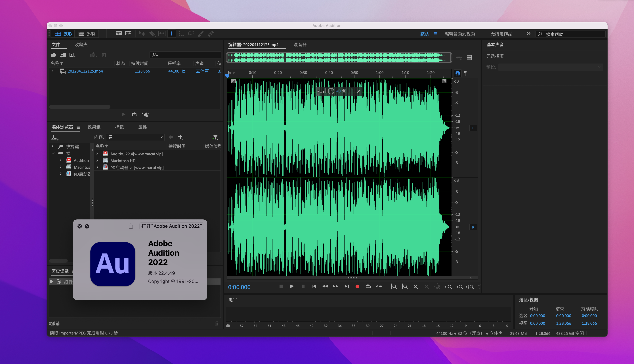Click the red Record button
The image size is (634, 364).
357,287
